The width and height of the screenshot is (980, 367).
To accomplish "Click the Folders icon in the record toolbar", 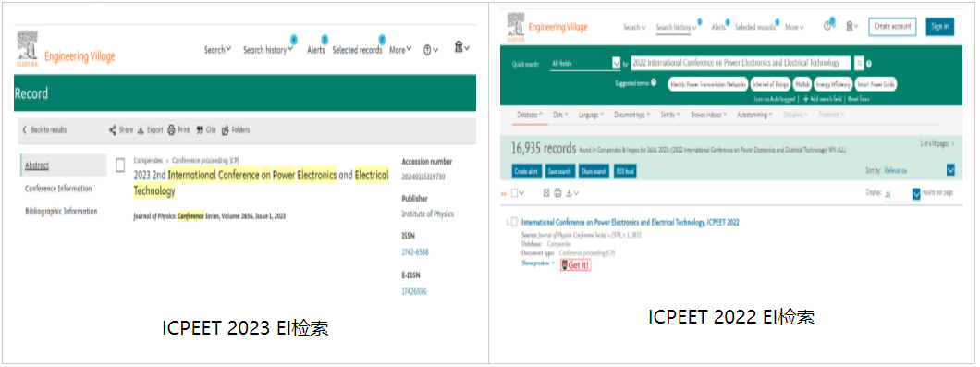I will [225, 130].
